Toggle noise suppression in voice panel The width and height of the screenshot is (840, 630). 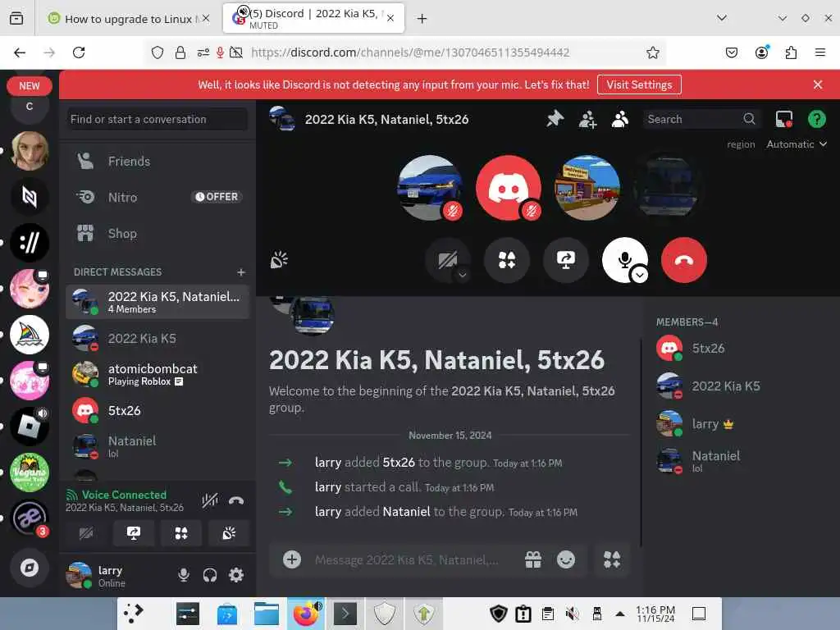coord(209,500)
